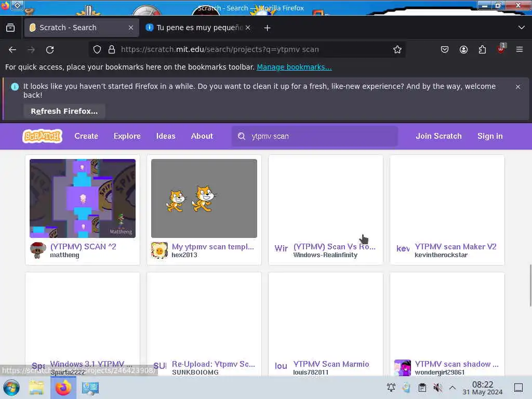Switch to the Tu pene es muy pequeño tab

[x=199, y=28]
